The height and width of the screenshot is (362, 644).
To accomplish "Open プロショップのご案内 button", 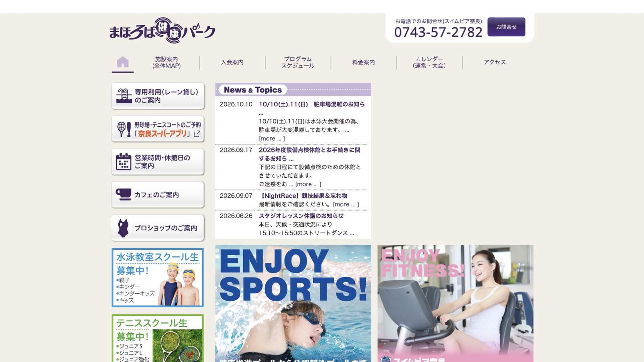I will (x=158, y=228).
